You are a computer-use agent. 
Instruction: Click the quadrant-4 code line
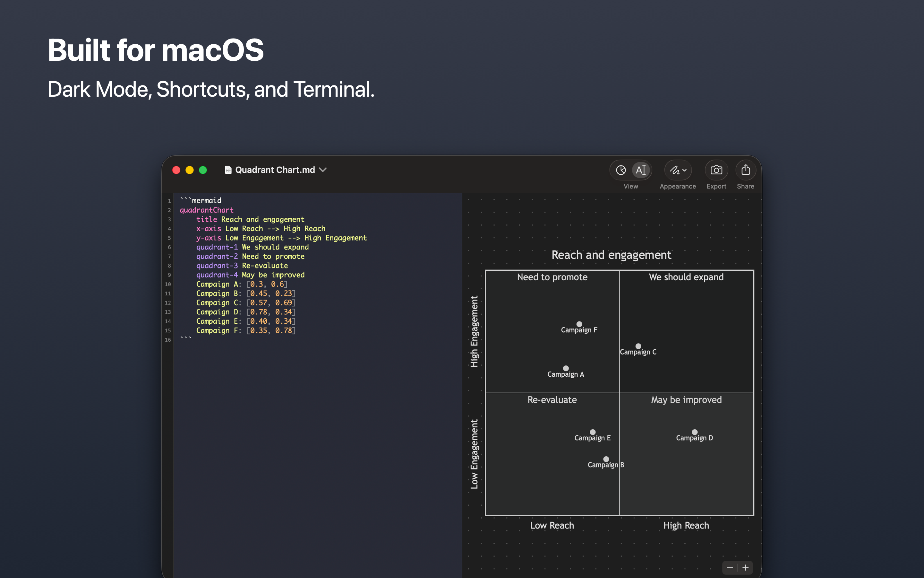pos(250,275)
